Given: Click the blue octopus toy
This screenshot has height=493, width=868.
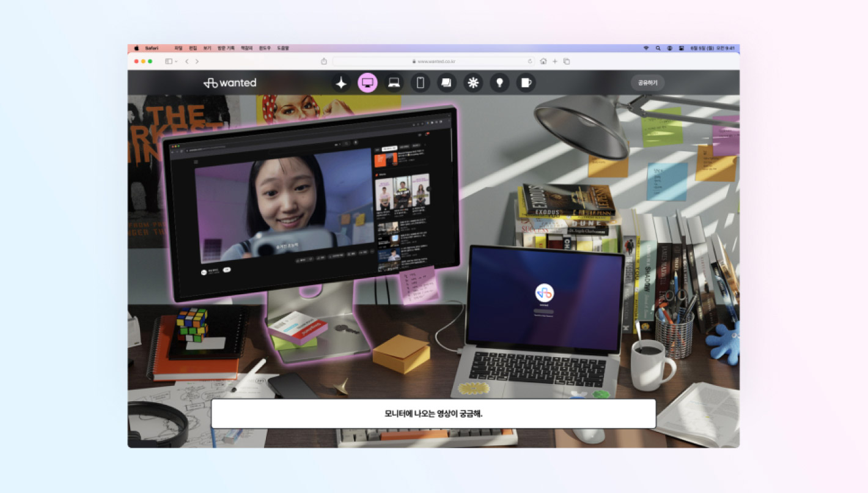Looking at the screenshot, I should (724, 343).
